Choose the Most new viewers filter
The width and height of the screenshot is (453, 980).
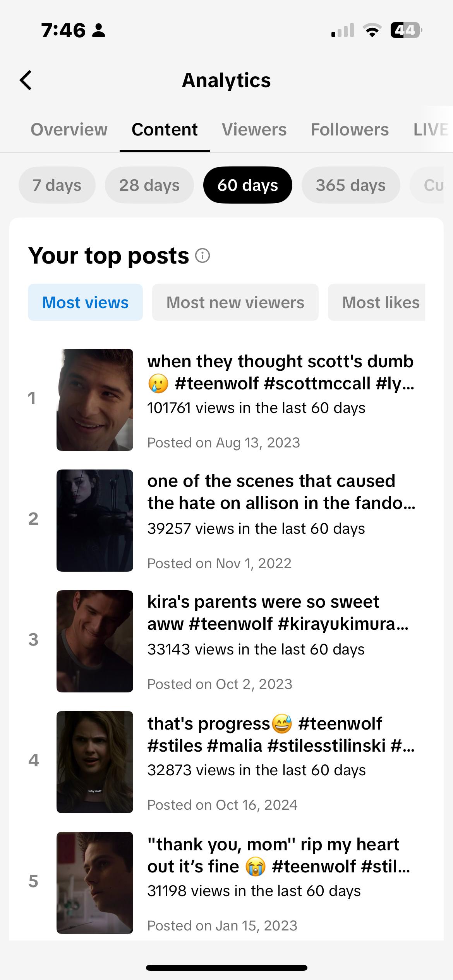coord(235,302)
